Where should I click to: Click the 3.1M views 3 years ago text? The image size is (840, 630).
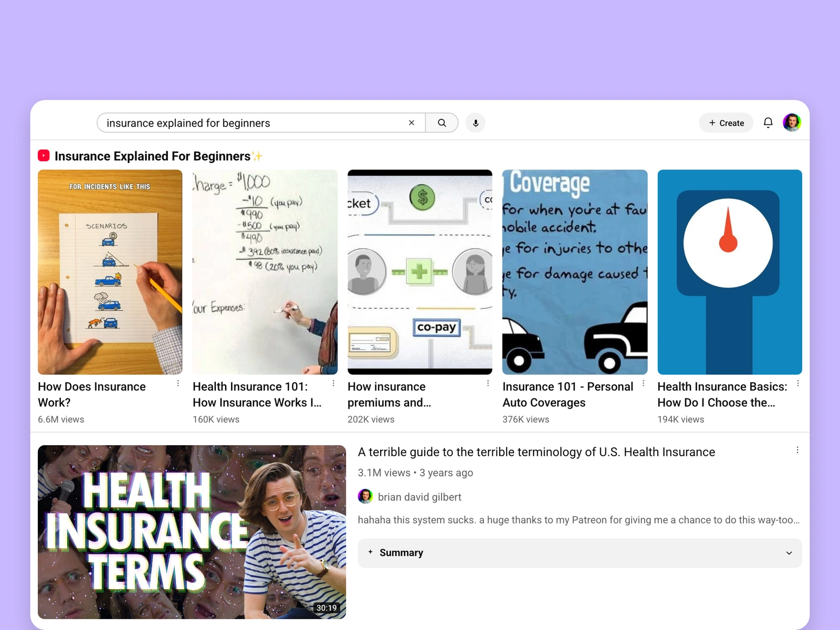pos(415,472)
